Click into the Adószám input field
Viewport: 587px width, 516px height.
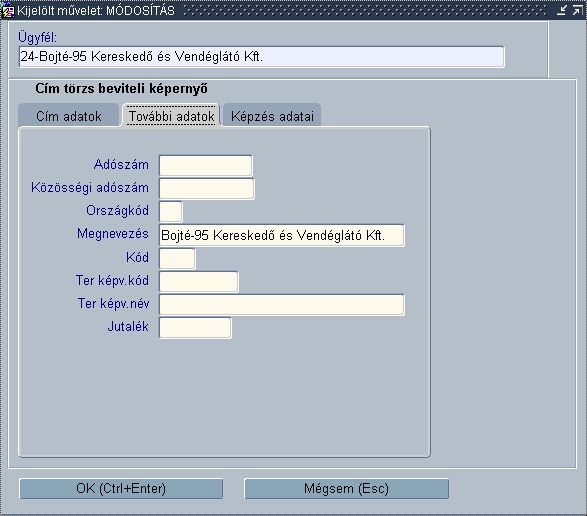point(206,166)
